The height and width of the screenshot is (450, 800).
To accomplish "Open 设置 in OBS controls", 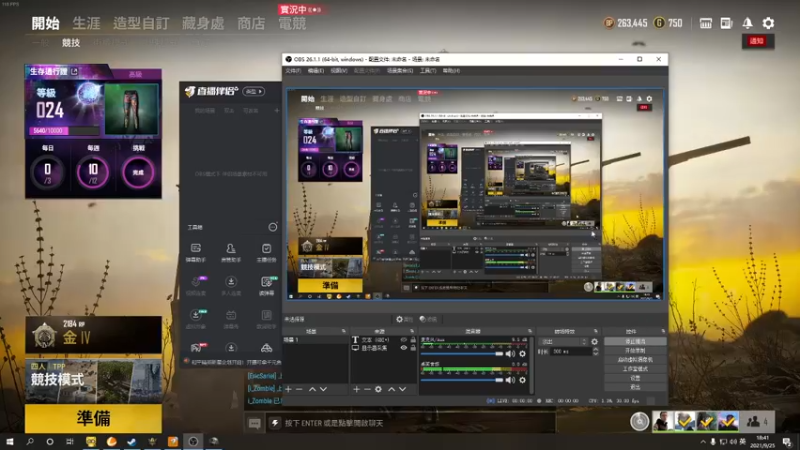I will pos(635,378).
